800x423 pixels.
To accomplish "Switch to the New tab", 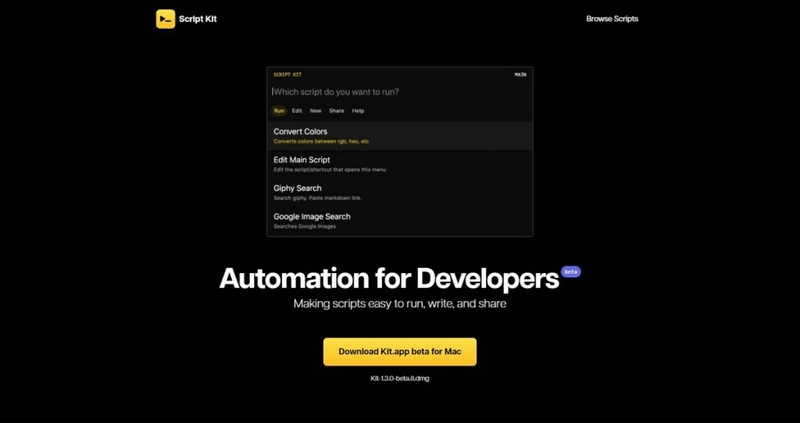I will [x=315, y=111].
